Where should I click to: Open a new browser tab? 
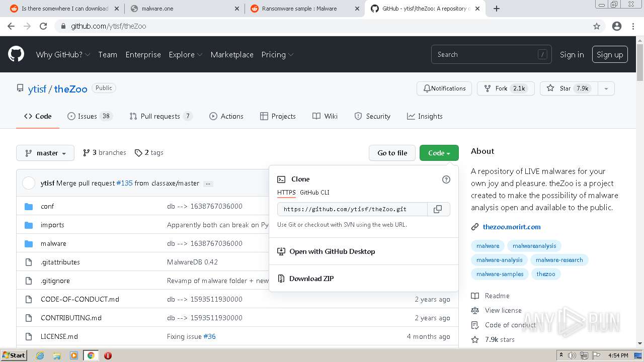click(497, 9)
